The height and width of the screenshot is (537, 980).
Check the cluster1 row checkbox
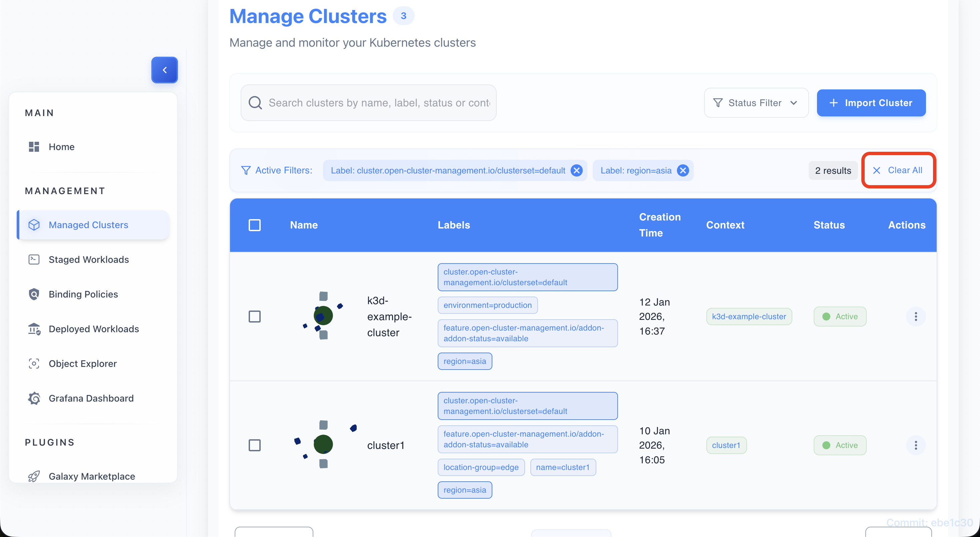(255, 445)
